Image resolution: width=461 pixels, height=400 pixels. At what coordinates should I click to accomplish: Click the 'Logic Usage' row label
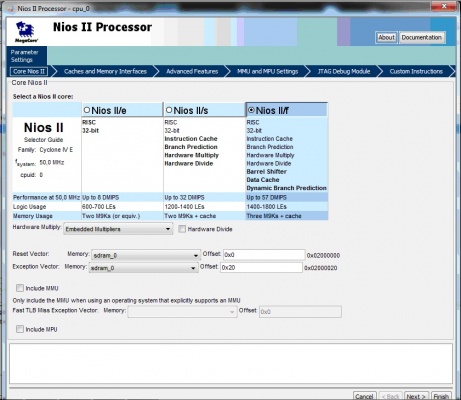(x=29, y=207)
